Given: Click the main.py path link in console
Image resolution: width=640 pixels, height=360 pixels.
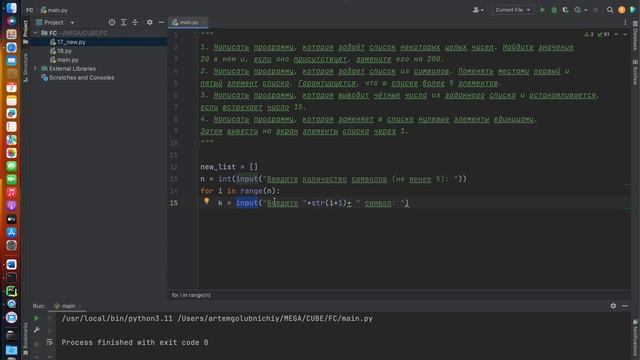Looking at the screenshot, I should click(275, 318).
